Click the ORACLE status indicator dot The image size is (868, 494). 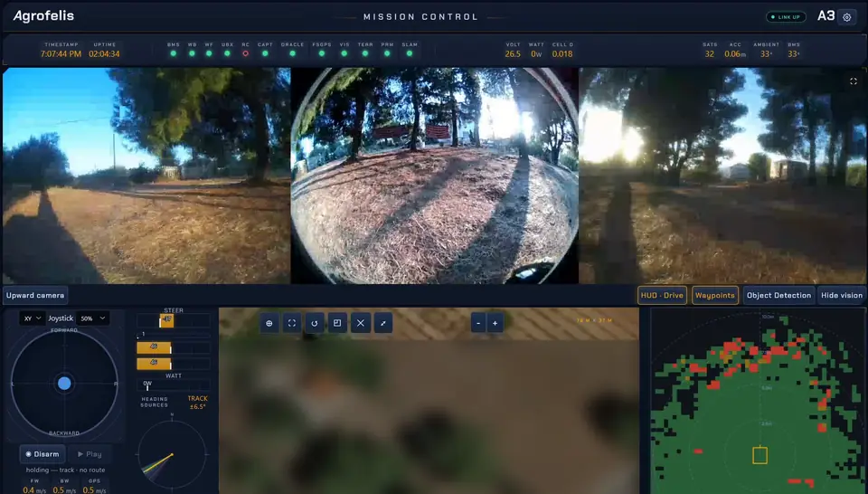pos(292,53)
